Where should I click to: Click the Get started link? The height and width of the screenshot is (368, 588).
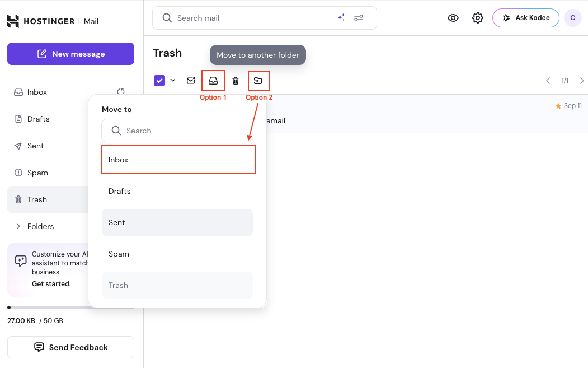[51, 284]
